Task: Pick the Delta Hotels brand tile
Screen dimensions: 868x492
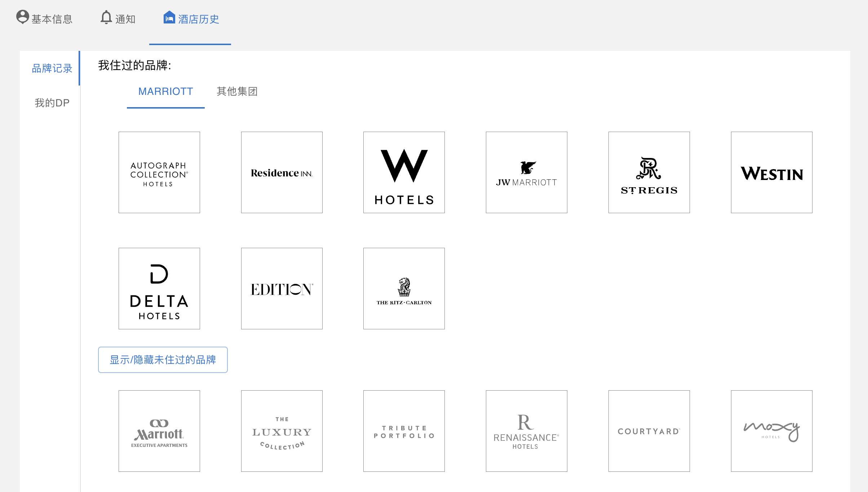Action: tap(159, 289)
